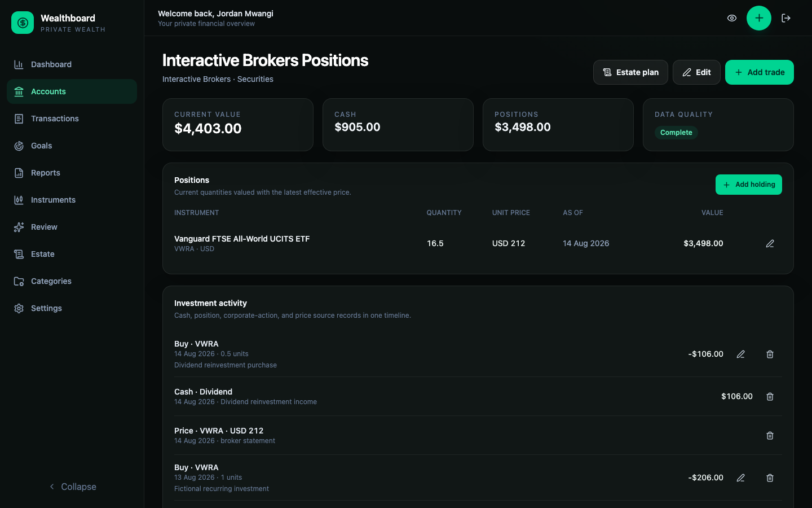Open Categories from the sidebar
The height and width of the screenshot is (508, 812).
point(72,281)
